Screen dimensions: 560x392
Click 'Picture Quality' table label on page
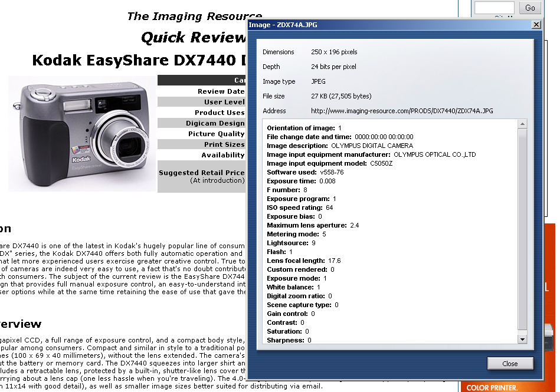pyautogui.click(x=217, y=134)
